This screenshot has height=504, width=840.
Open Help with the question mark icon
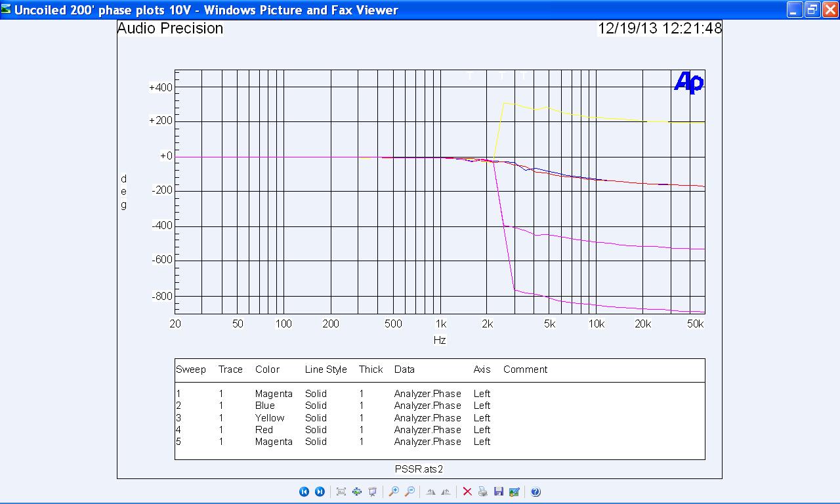tap(535, 492)
